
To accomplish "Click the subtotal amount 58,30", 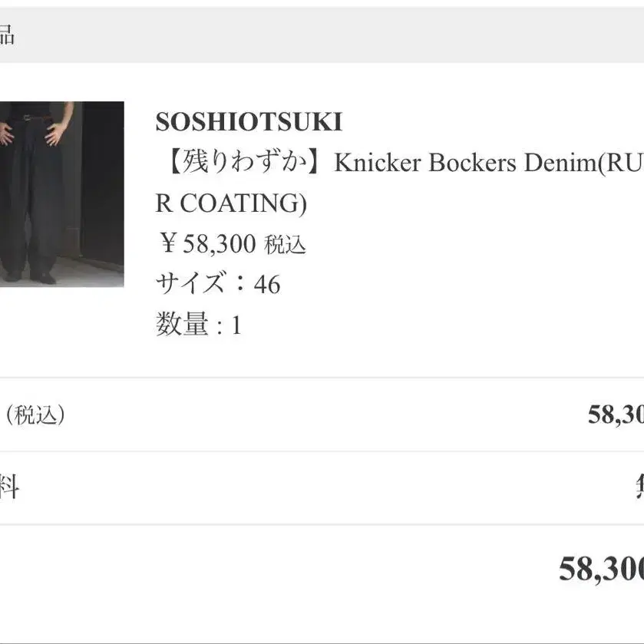I will pos(616,414).
